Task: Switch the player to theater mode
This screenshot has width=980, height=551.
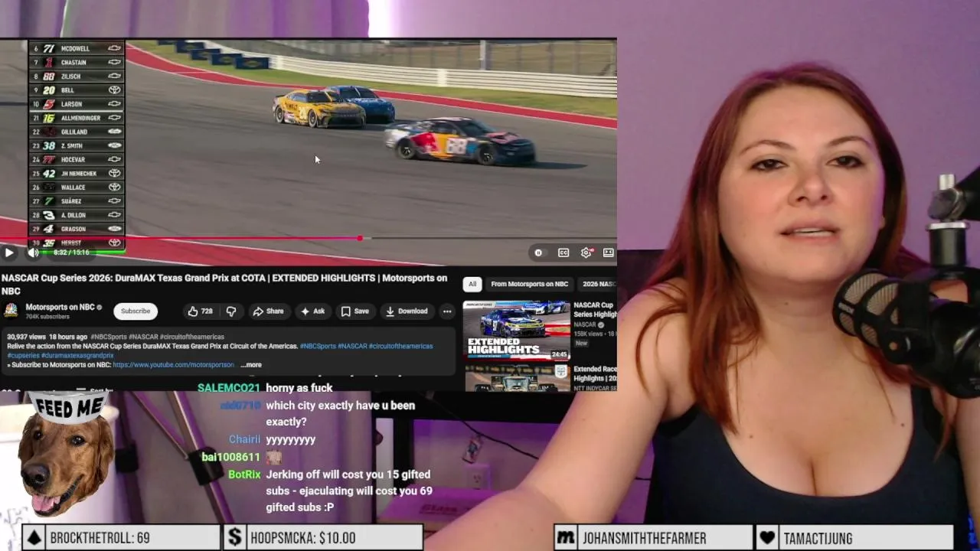Action: pyautogui.click(x=609, y=253)
